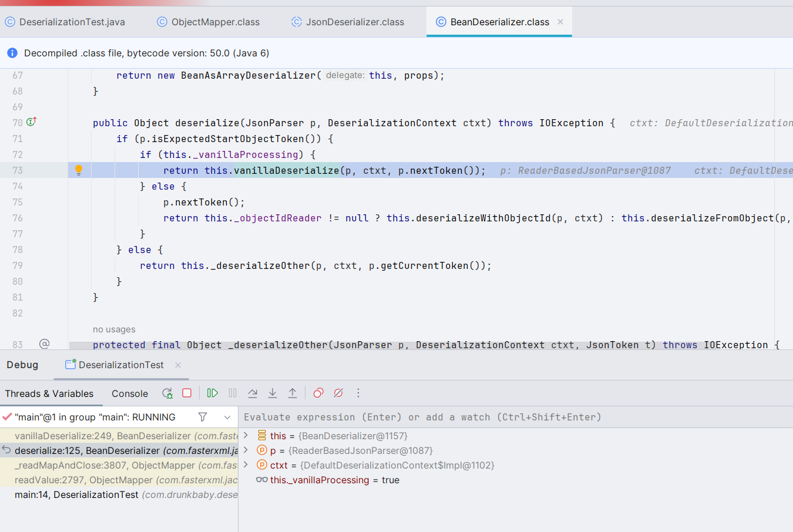Step out of the current method
This screenshot has height=532, width=793.
293,393
